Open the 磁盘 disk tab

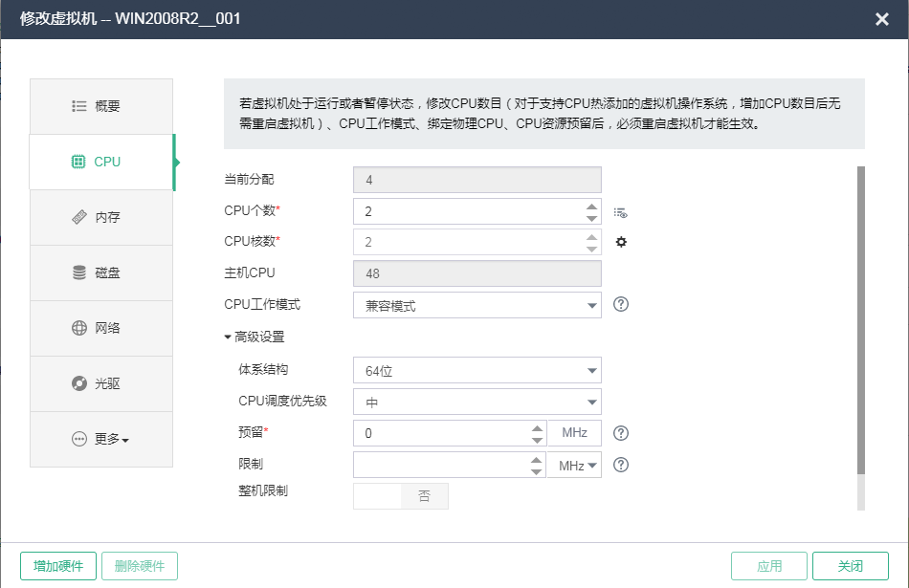click(x=101, y=272)
